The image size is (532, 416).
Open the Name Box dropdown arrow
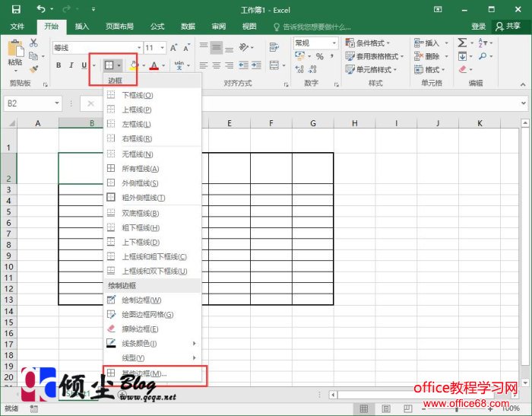[x=57, y=103]
